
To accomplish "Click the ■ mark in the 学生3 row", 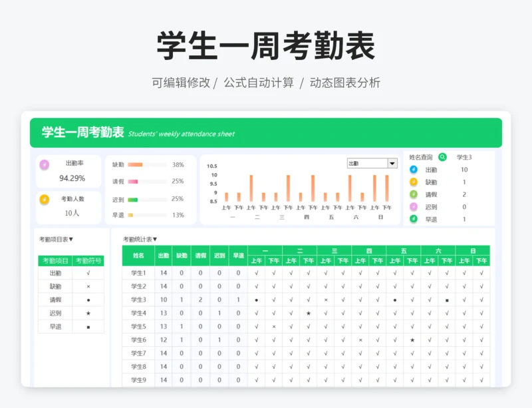I will [447, 300].
